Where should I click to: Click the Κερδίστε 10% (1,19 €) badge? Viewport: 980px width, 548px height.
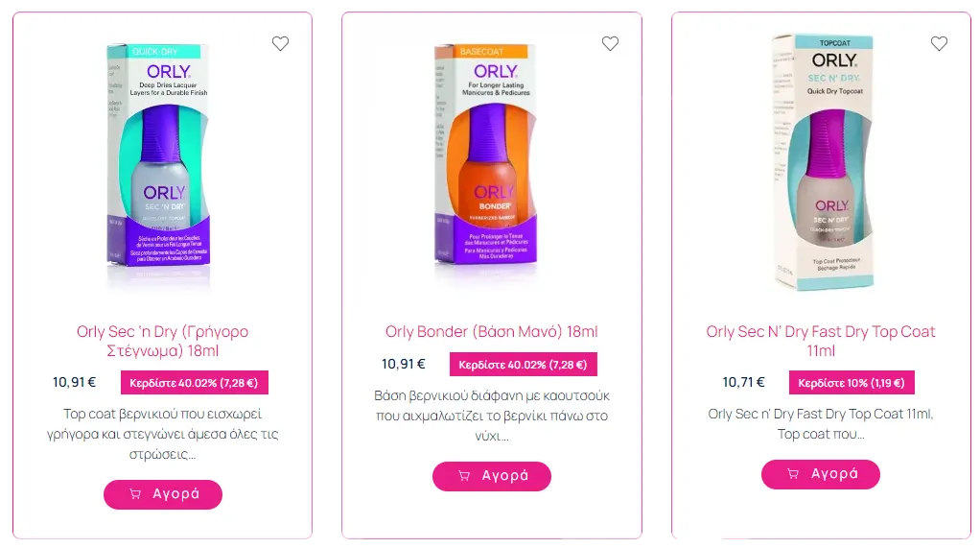852,383
